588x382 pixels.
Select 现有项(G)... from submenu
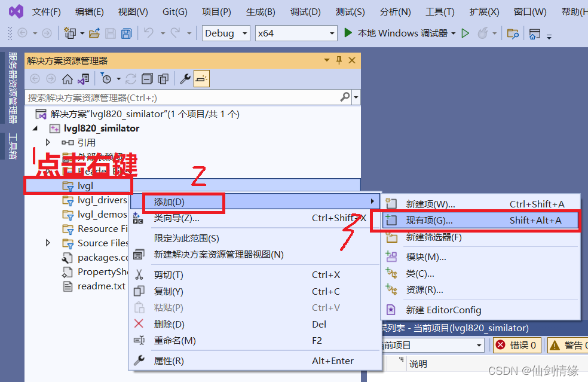(x=480, y=220)
